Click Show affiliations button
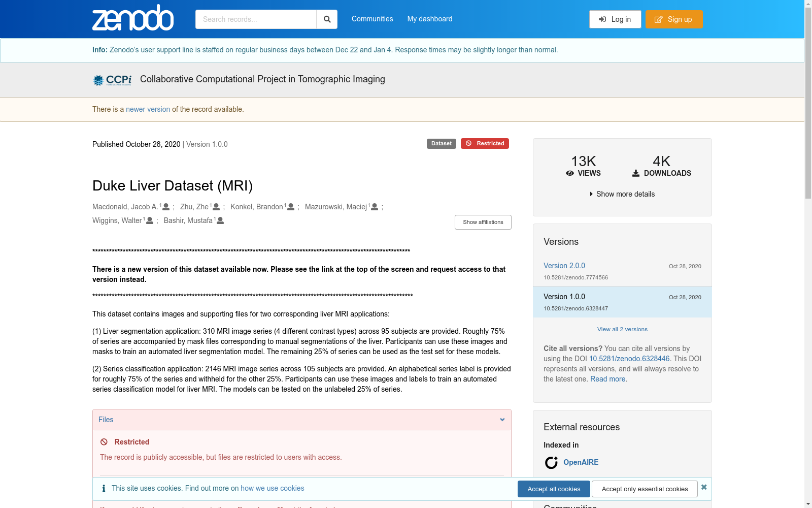 pyautogui.click(x=483, y=222)
